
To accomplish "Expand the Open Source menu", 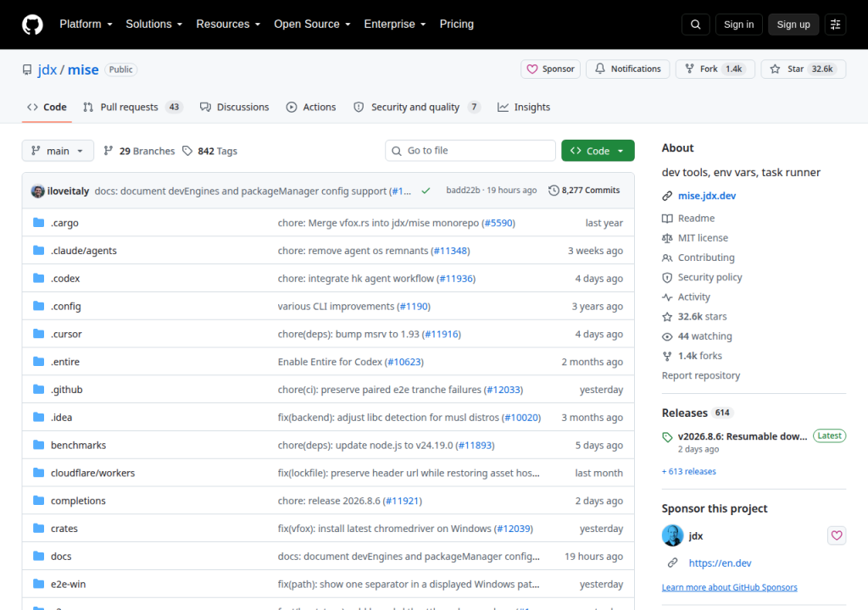I will coord(312,25).
